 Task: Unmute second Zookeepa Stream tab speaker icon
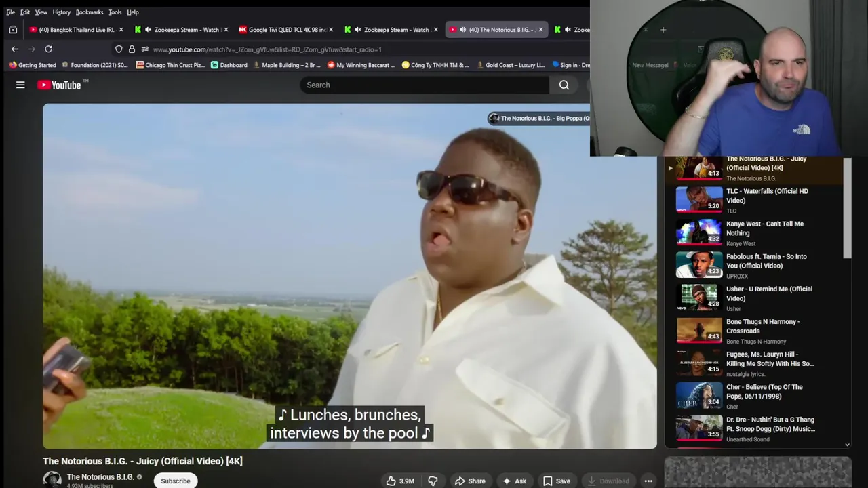pos(357,30)
